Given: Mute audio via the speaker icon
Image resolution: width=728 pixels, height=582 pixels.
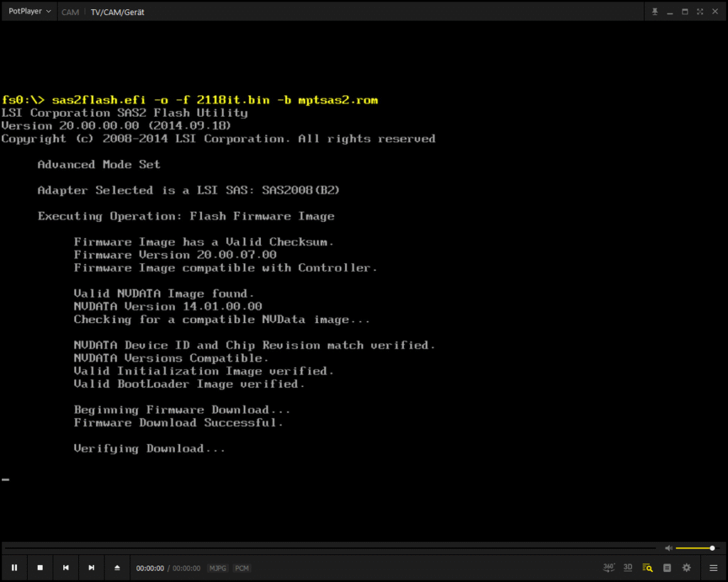Looking at the screenshot, I should click(668, 548).
